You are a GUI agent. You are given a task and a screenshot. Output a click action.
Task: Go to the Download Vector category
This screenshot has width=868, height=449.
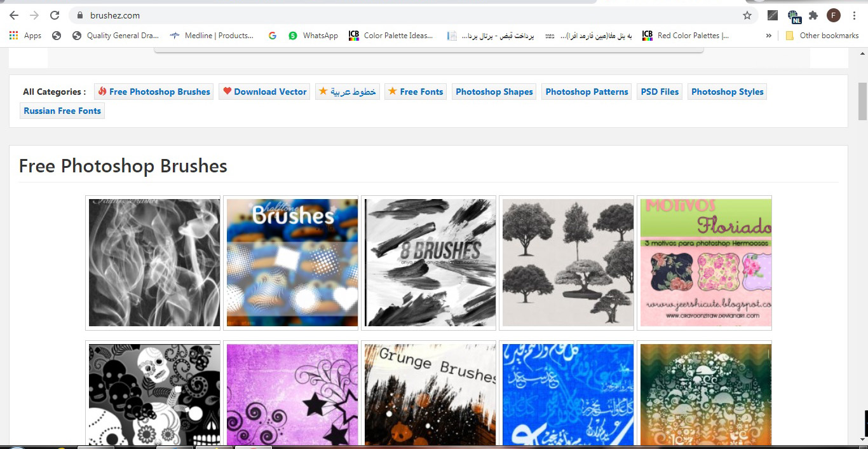(x=265, y=92)
